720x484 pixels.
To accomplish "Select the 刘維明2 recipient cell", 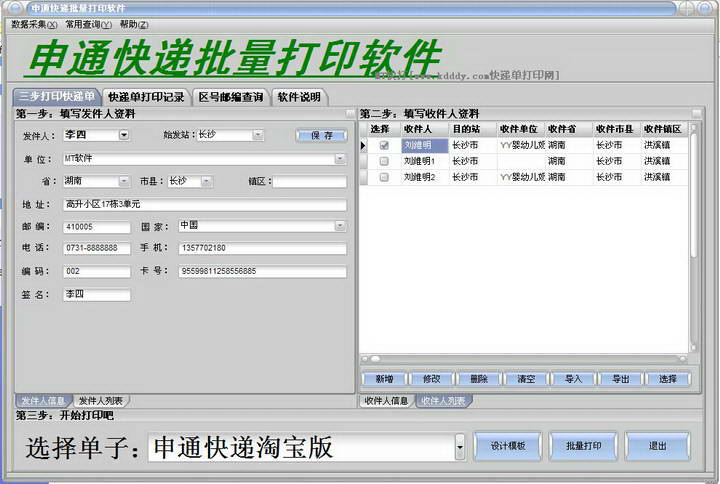I will coord(425,177).
